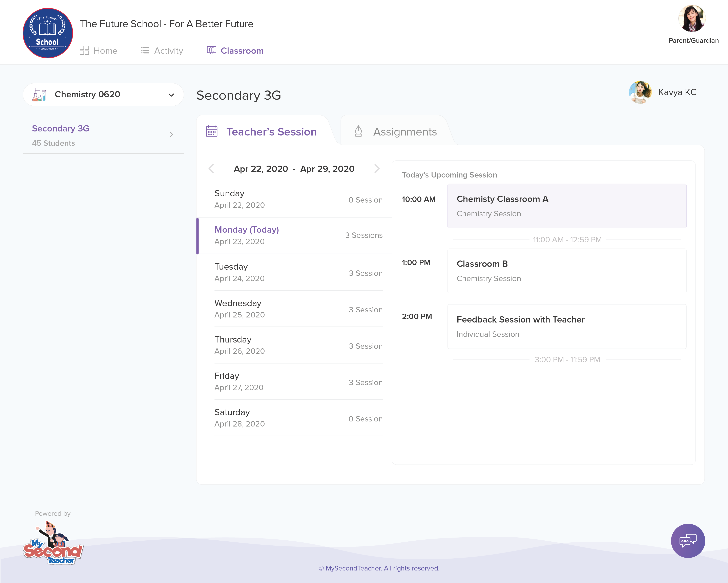
Task: Click the Kavya KC name
Action: pyautogui.click(x=677, y=92)
